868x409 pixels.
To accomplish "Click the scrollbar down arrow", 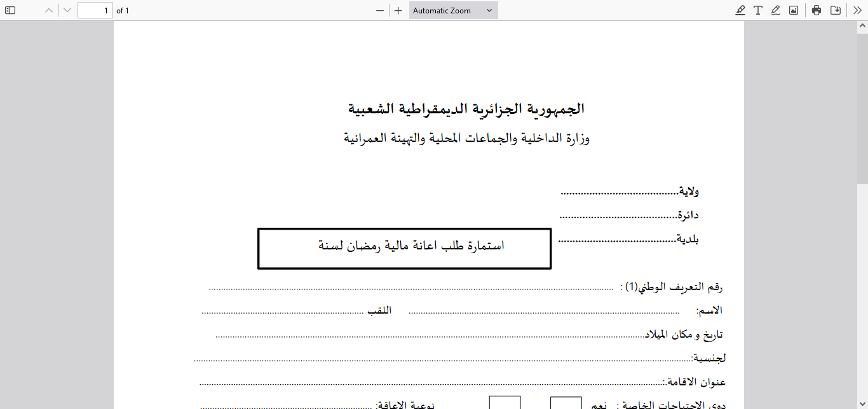I will (x=863, y=403).
